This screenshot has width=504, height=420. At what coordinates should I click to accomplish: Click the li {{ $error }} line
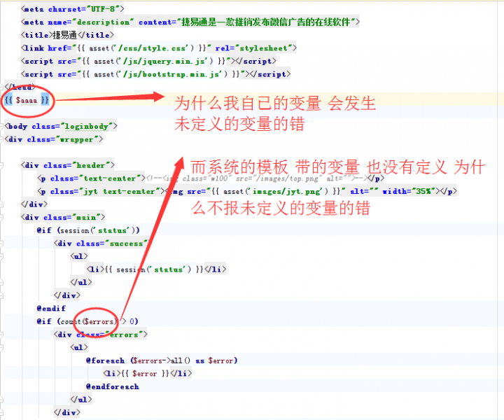tap(148, 373)
